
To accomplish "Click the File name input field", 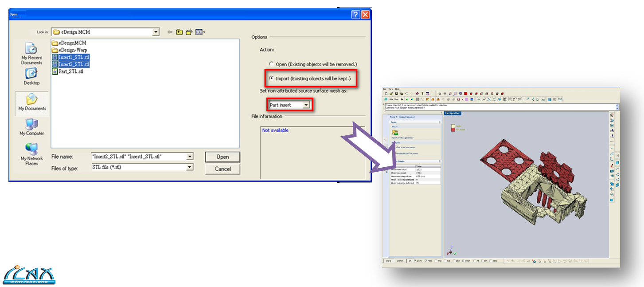I will point(138,157).
